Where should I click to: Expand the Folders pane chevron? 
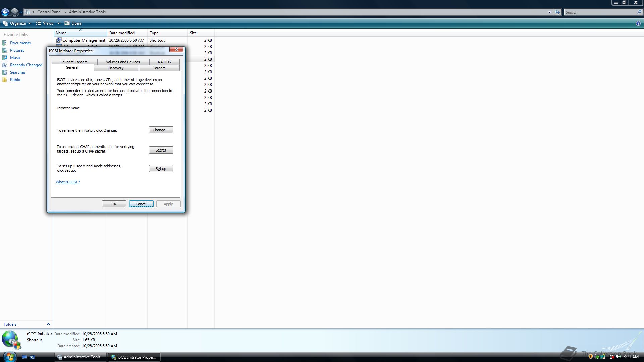pos(49,324)
